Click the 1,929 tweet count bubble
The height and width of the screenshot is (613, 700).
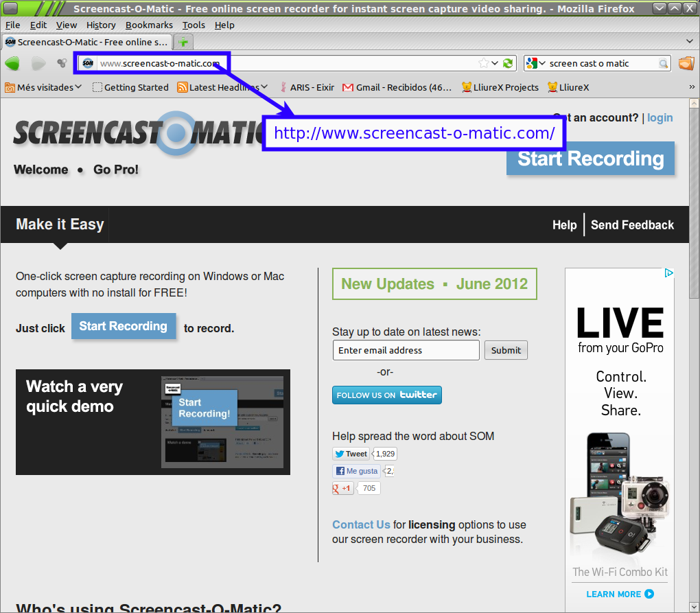point(385,454)
